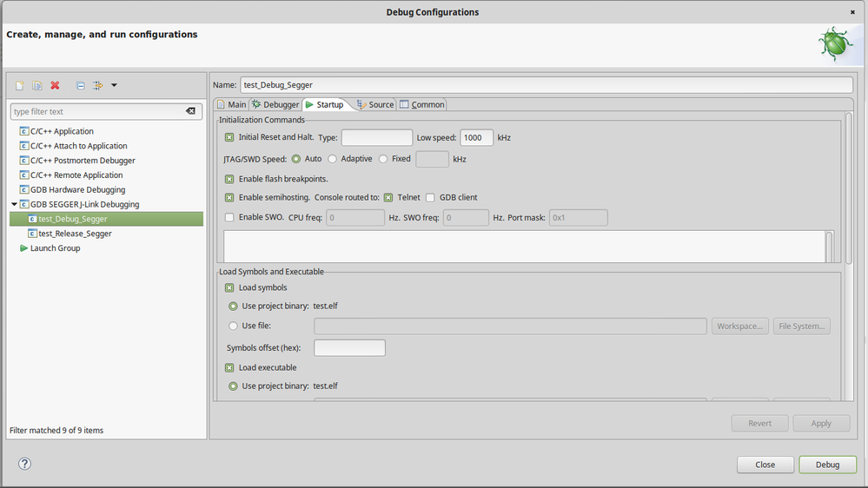Collapse all launch configuration tree items
Viewport: 868px width, 488px height.
(80, 85)
